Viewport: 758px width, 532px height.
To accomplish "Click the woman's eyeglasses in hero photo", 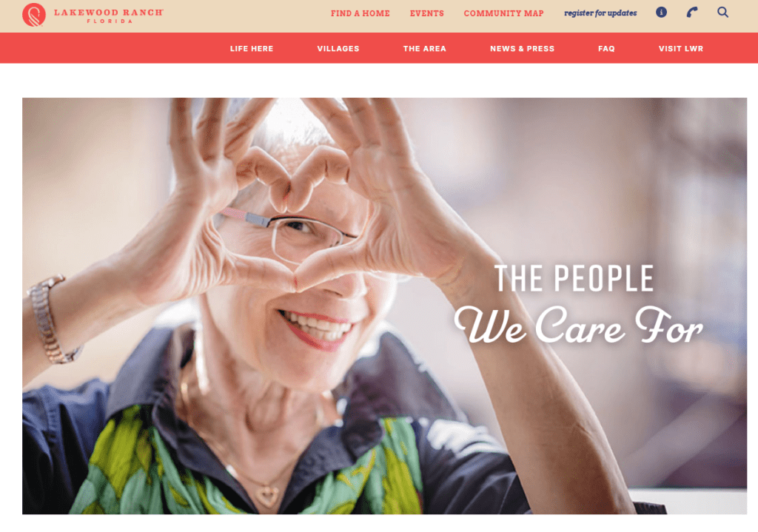I will (290, 235).
